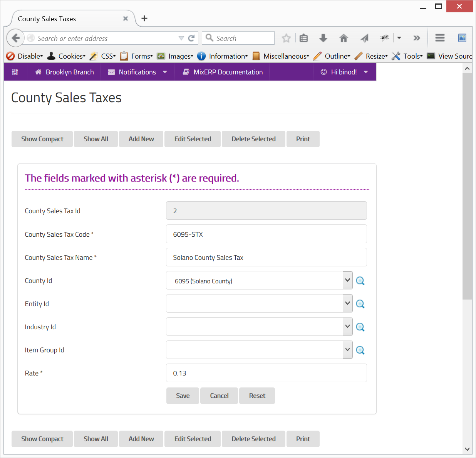Bookmark this page with the star icon

pyautogui.click(x=286, y=38)
